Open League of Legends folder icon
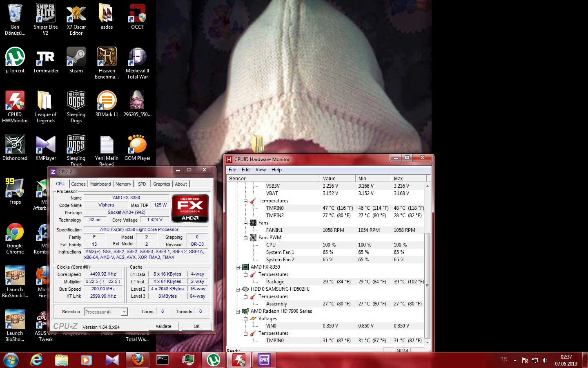The height and width of the screenshot is (368, 588). tap(46, 106)
